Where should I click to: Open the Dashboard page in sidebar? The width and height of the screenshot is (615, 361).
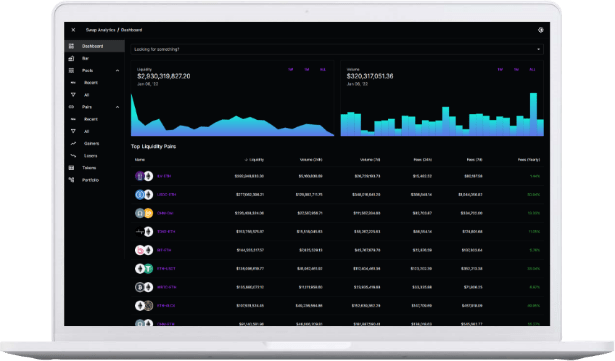tap(95, 46)
